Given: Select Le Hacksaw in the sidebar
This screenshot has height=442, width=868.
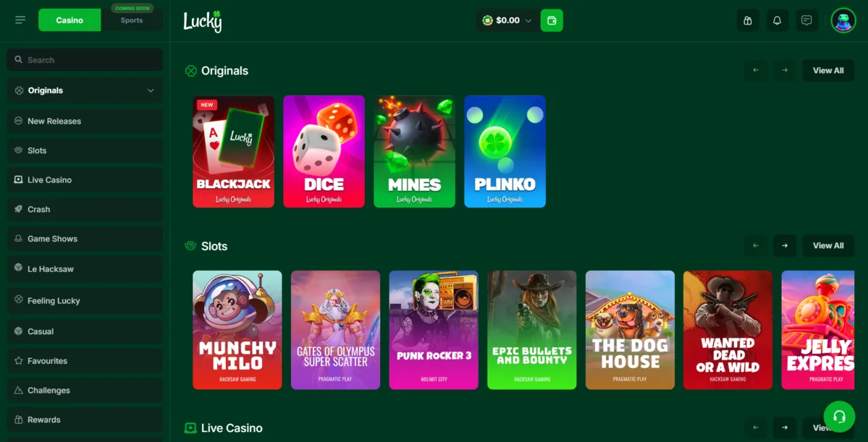Looking at the screenshot, I should coord(85,269).
